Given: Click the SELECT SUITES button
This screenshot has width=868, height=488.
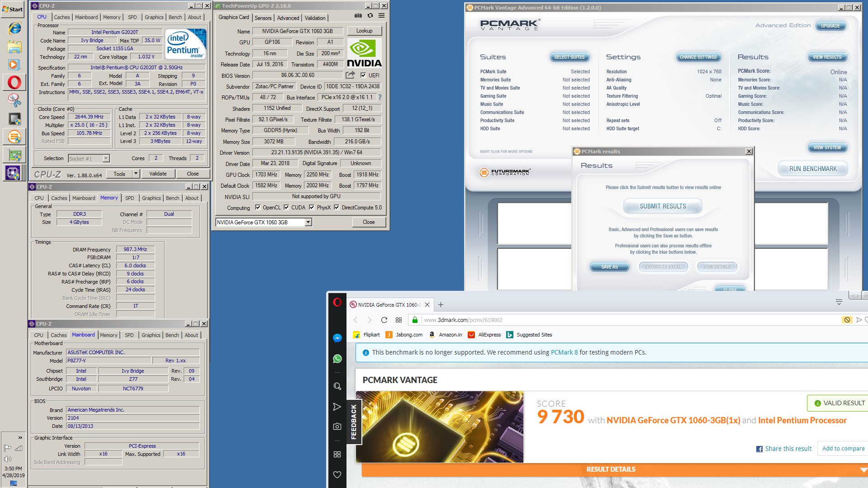Looking at the screenshot, I should (569, 57).
